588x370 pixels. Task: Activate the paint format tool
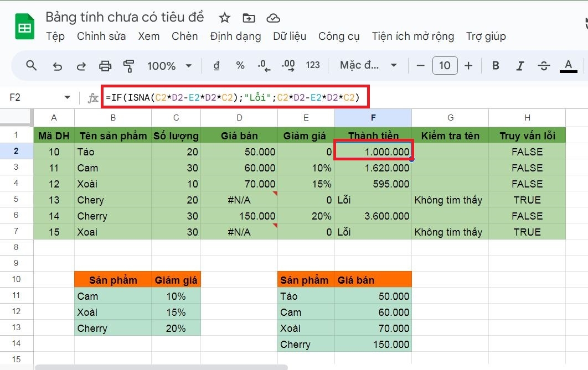pyautogui.click(x=128, y=66)
